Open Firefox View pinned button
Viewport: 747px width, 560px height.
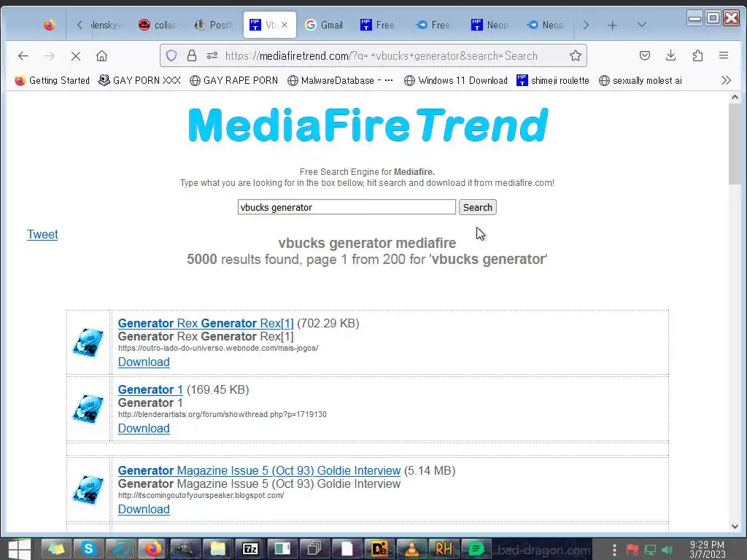tap(49, 25)
